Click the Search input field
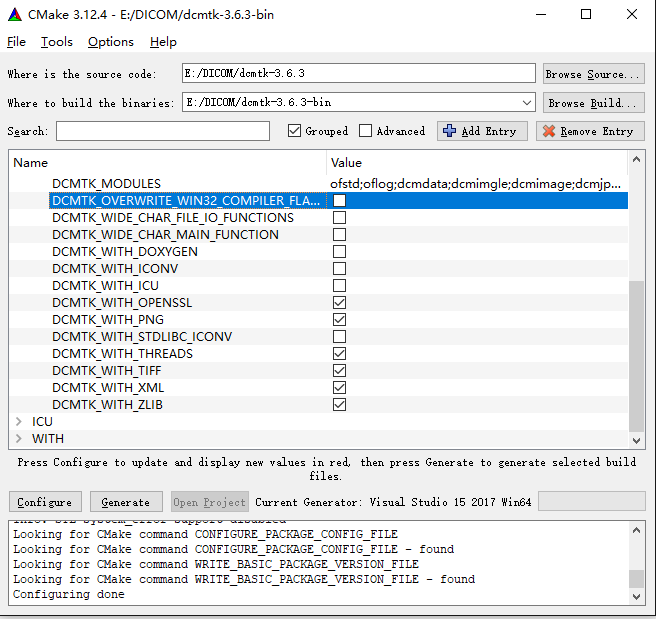The image size is (656, 619). (163, 131)
